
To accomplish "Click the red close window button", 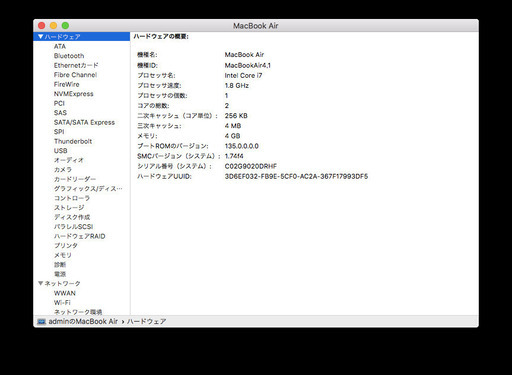I will coord(42,26).
